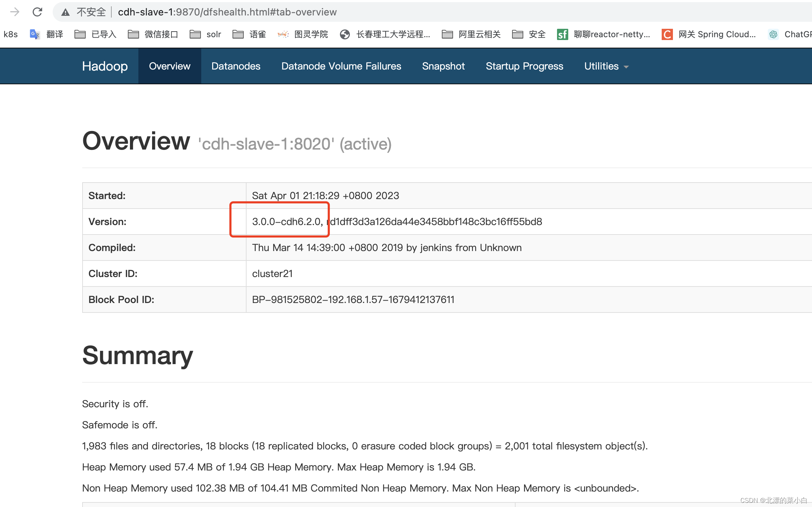Image resolution: width=812 pixels, height=507 pixels.
Task: Open the 图灵学院 bookmark
Action: 303,34
